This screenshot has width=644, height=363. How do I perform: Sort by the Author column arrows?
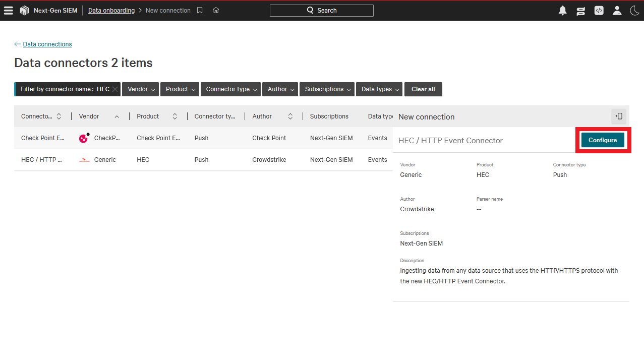pos(290,116)
